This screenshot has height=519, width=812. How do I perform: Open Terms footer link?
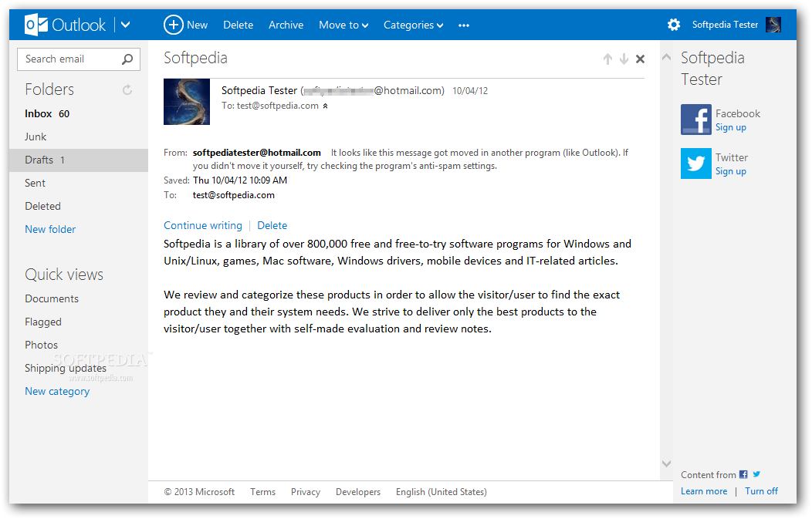[x=262, y=492]
